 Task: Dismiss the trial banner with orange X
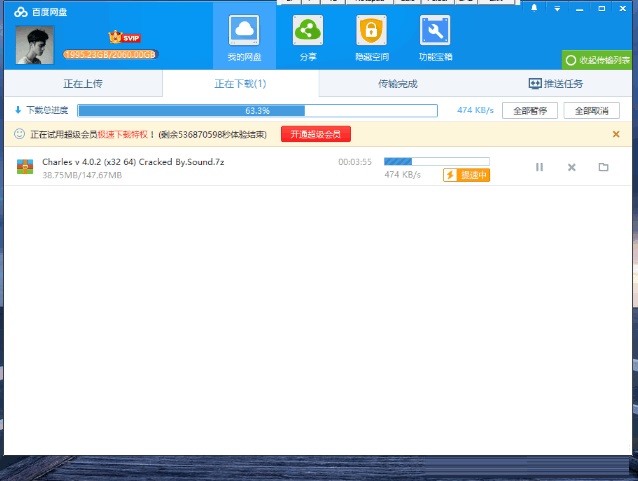616,134
